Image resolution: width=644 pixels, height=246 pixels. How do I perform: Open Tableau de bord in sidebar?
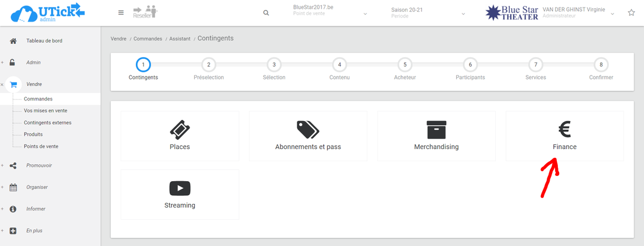click(44, 41)
